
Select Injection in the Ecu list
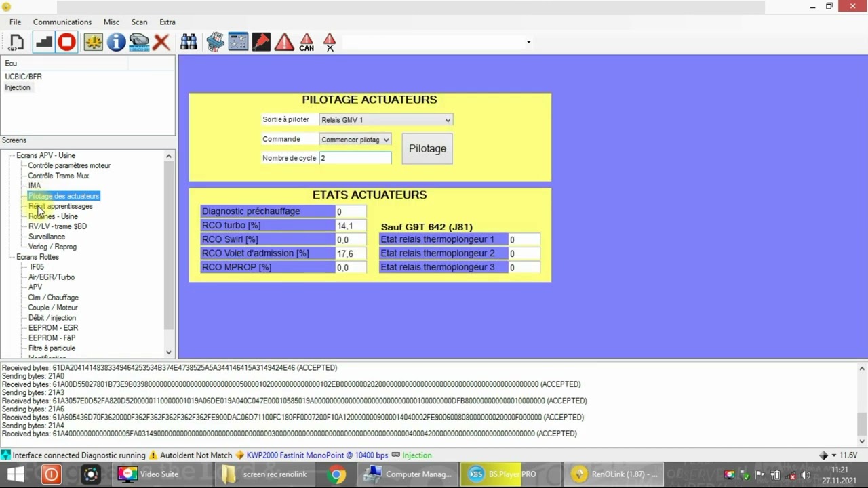18,87
